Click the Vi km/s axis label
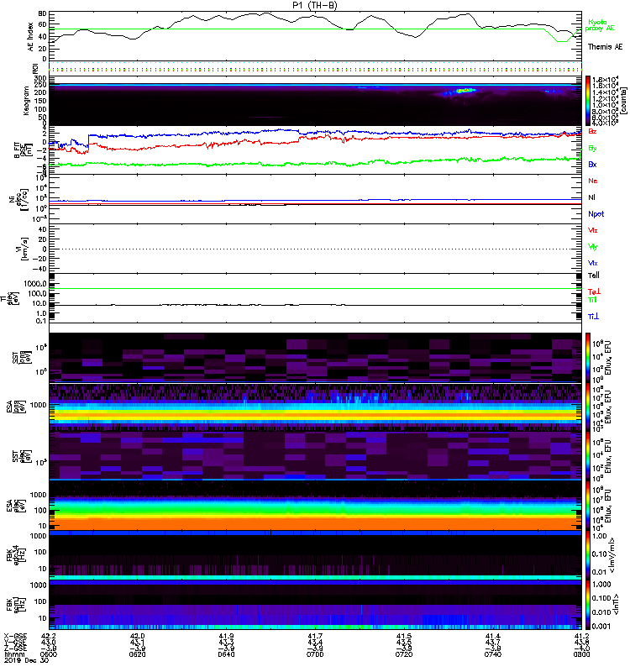 (x=23, y=249)
